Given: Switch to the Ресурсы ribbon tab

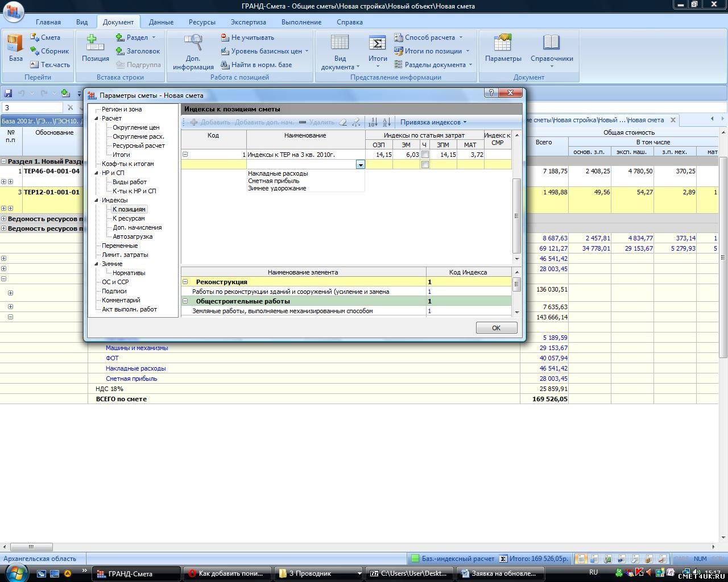Looking at the screenshot, I should (x=202, y=22).
